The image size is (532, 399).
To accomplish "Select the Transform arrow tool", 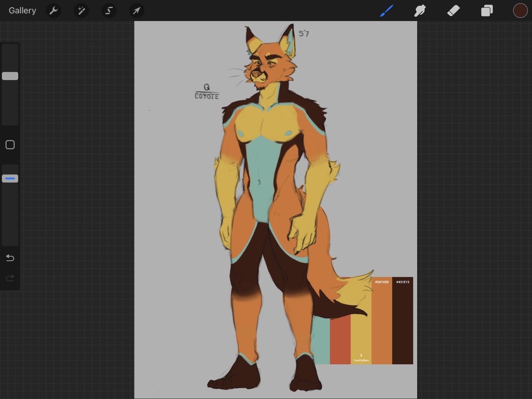I will (137, 10).
